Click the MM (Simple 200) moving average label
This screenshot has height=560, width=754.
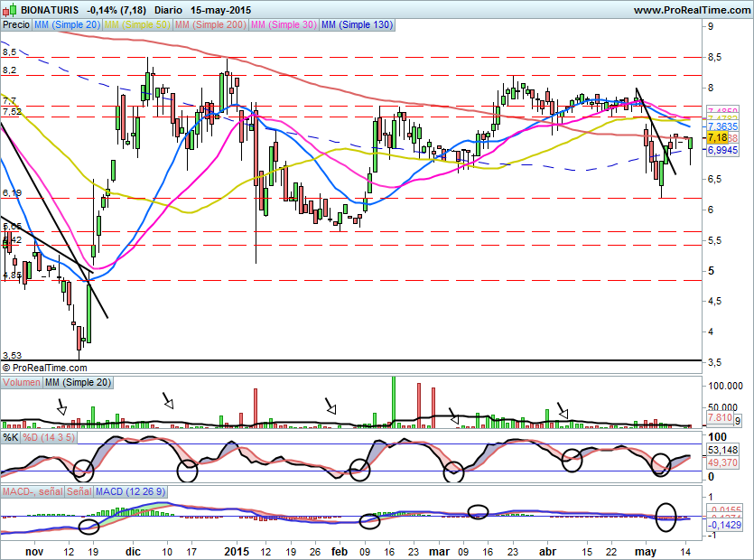click(209, 25)
